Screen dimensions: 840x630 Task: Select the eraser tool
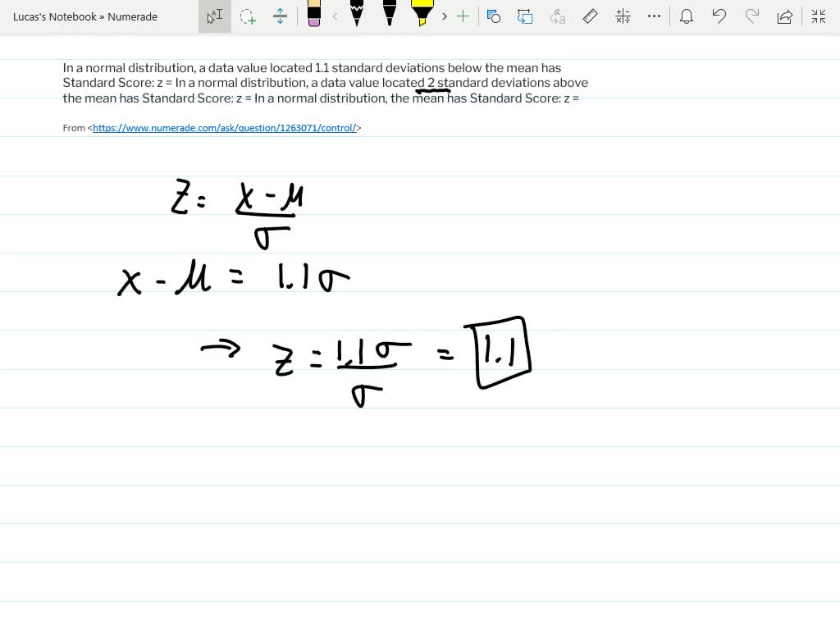pyautogui.click(x=314, y=14)
